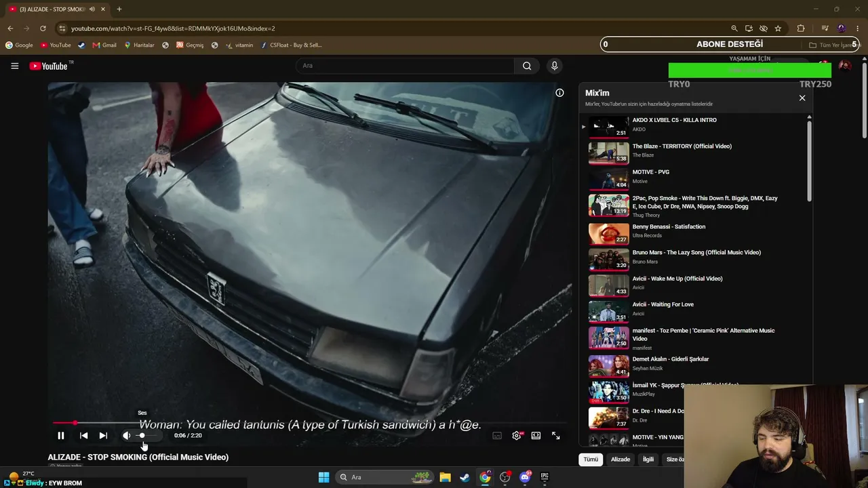This screenshot has width=868, height=488.
Task: Play manifest - Toz Pembe video
Action: point(608,337)
